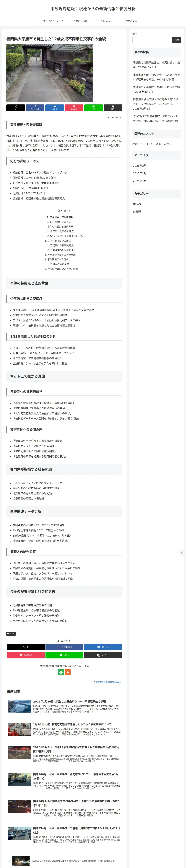Open site title 事故現場速報 header link
186x868 pixels.
(93, 9)
